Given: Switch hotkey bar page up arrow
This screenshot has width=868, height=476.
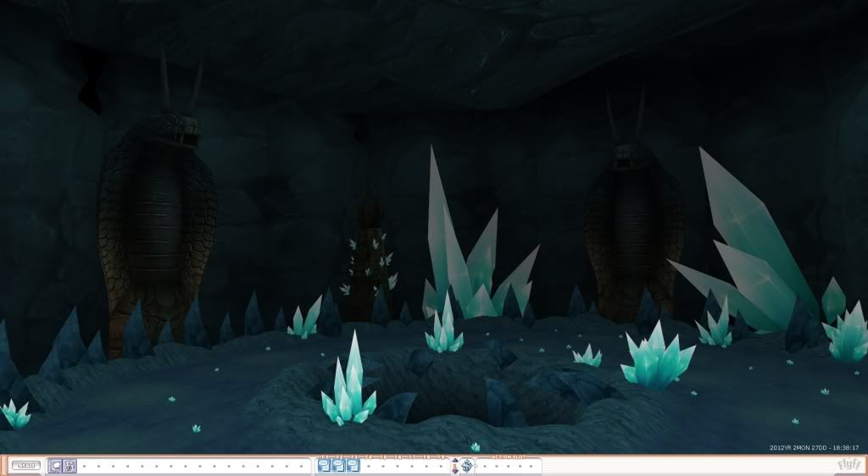Looking at the screenshot, I should (x=454, y=462).
